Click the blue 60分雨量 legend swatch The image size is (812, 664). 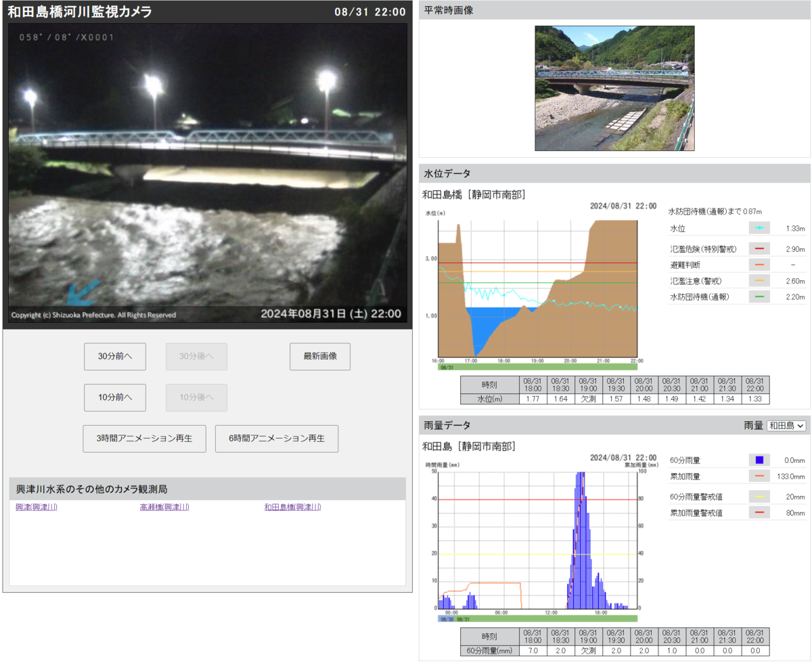(x=759, y=461)
